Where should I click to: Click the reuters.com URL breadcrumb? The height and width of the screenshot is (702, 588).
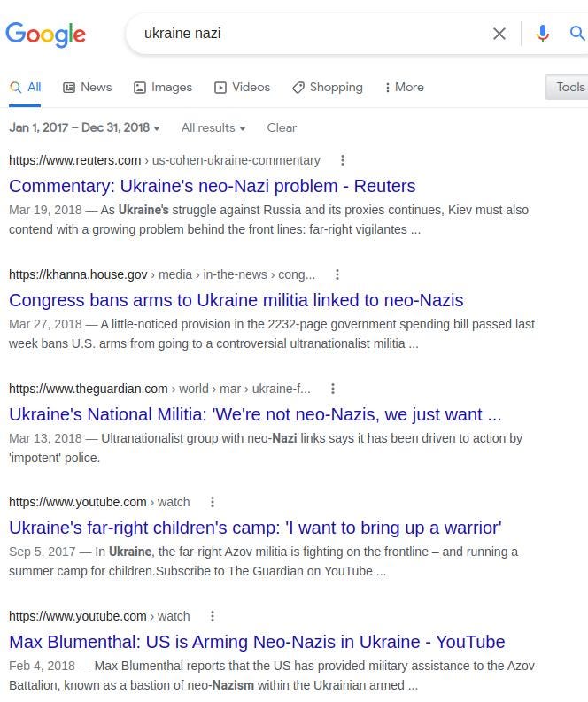165,160
